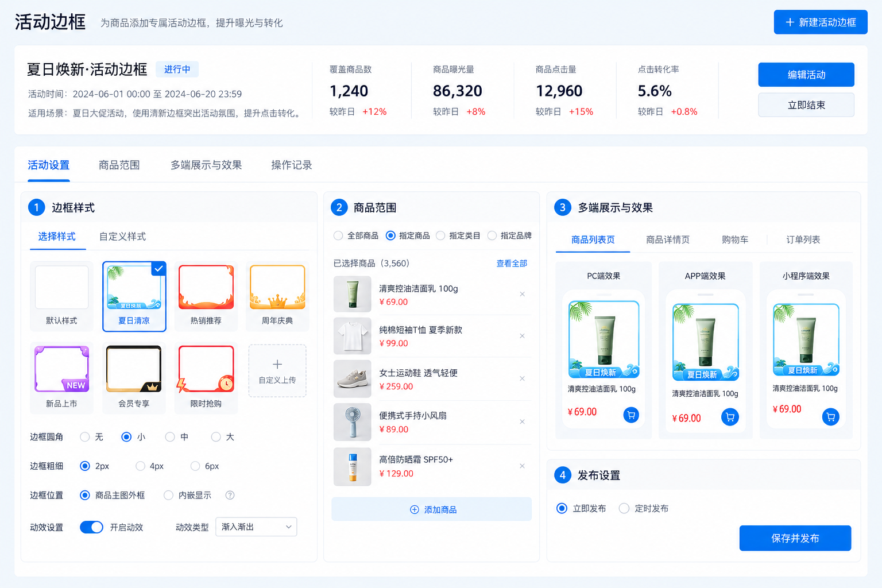
Task: Remove 高倍防晒霜 SPF50+ via its X icon
Action: 522,466
